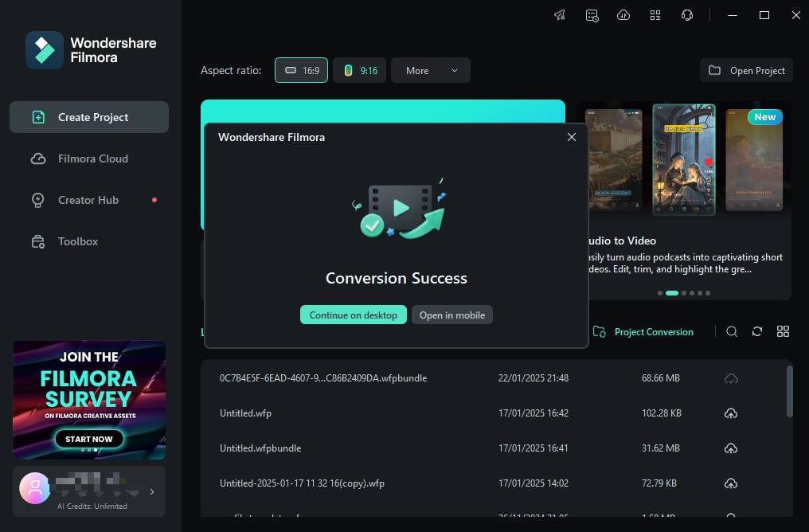Select Untitled-2025-01-17 11 32 16(copy).wfp
Viewport: 809px width, 532px height.
click(x=303, y=483)
